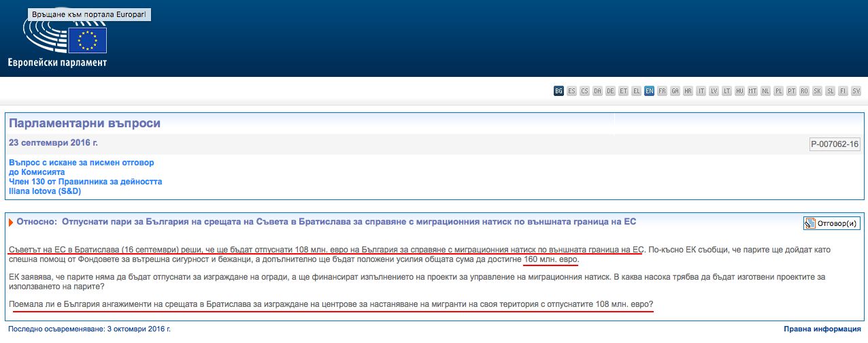
Task: Switch language to EN
Action: coord(650,91)
